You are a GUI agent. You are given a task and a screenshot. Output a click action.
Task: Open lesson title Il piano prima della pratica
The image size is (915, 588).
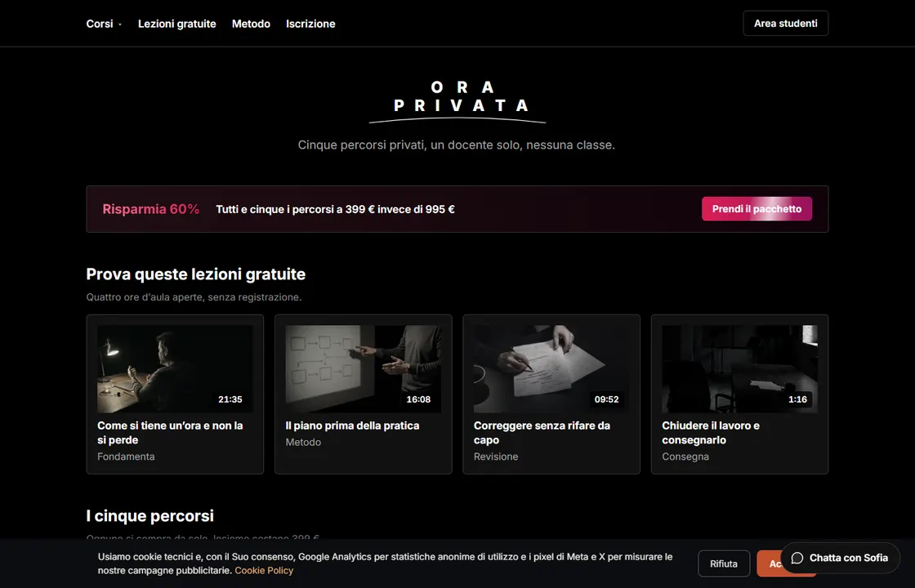tap(352, 425)
